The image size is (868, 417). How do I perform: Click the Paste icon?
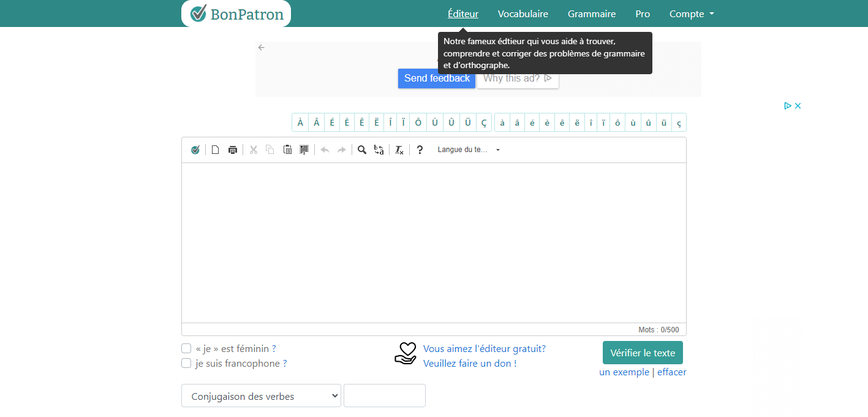tap(287, 150)
